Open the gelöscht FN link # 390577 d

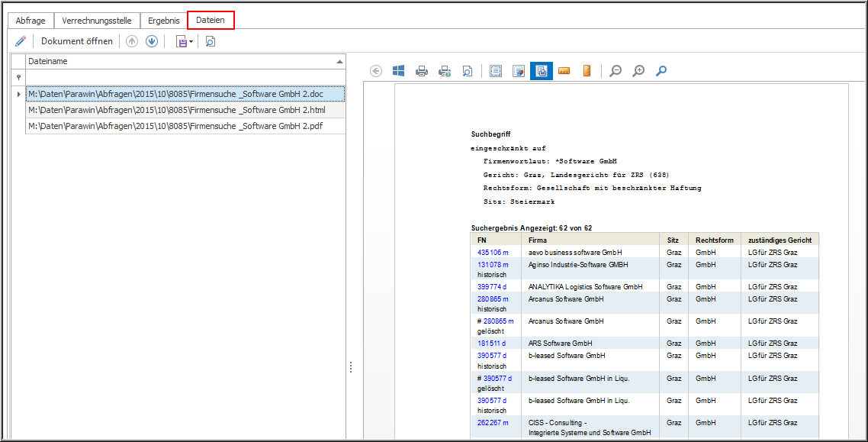click(494, 379)
